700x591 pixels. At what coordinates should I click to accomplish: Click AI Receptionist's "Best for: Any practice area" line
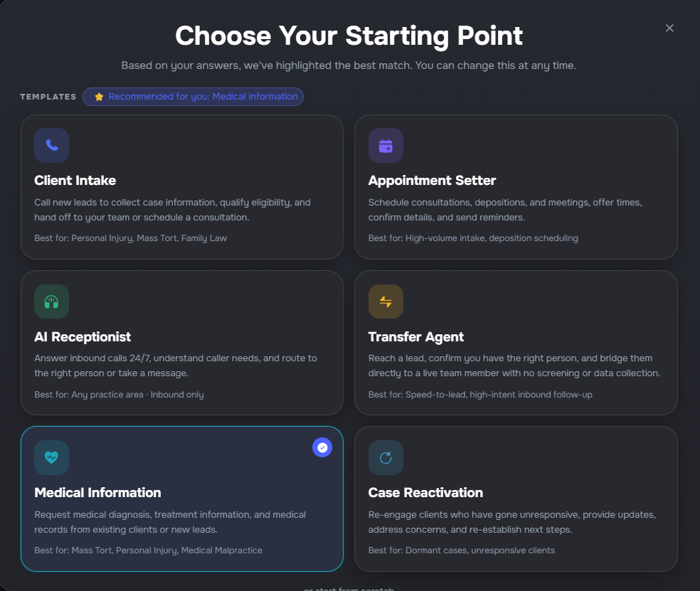(119, 395)
